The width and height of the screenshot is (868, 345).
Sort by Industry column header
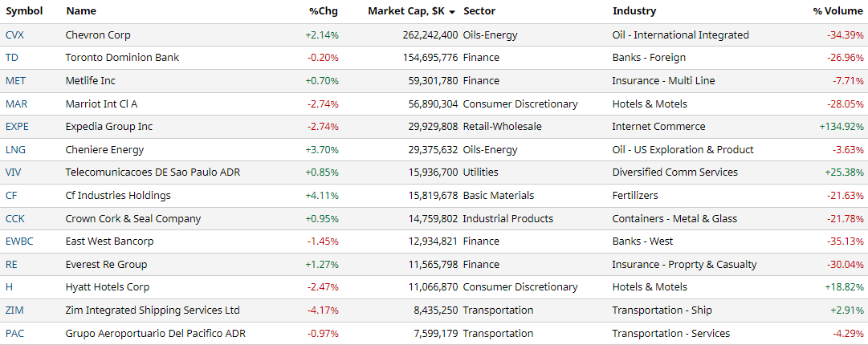point(634,11)
